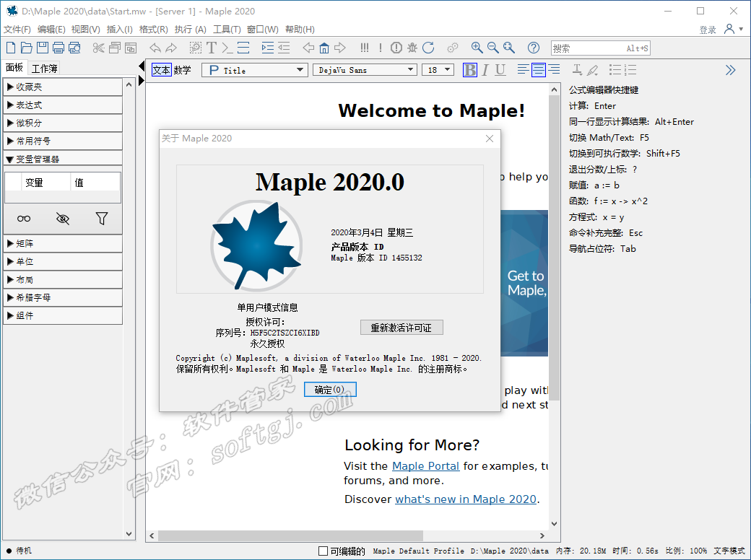
Task: Open the DejaVu Sans font dropdown
Action: coord(365,70)
